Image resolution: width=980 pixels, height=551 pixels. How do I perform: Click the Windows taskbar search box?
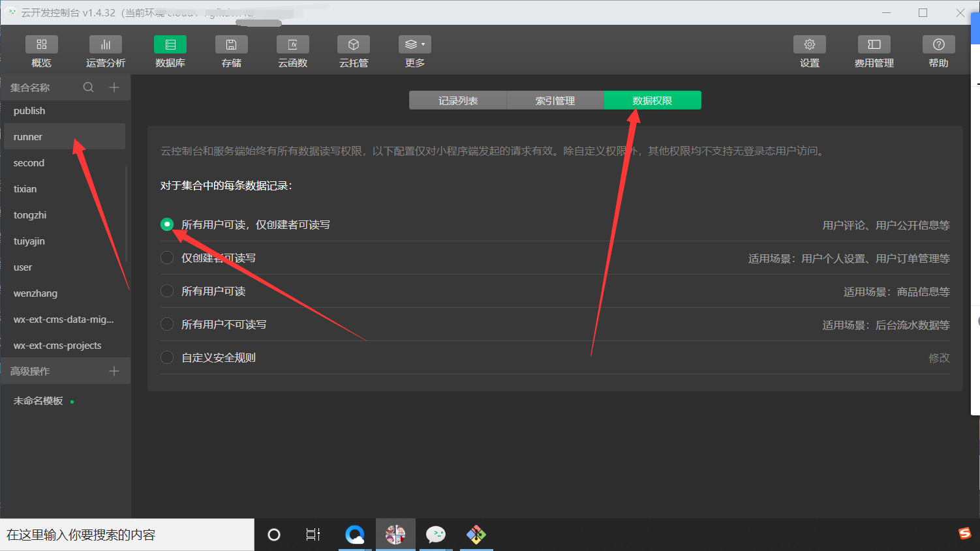click(x=127, y=535)
